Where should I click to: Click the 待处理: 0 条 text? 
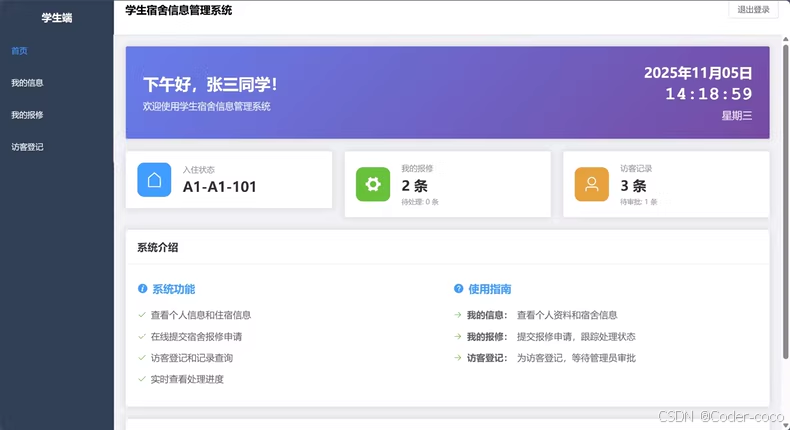[420, 202]
